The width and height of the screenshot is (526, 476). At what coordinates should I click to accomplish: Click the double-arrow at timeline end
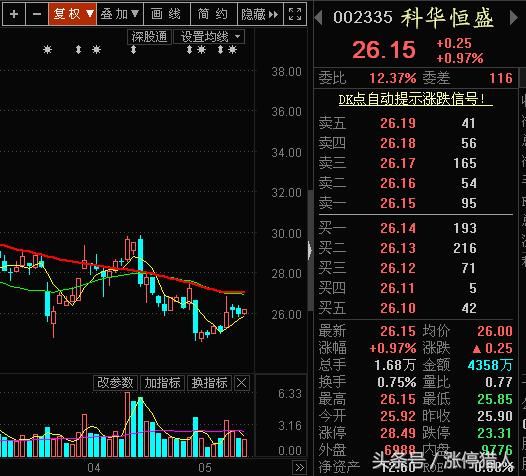300,467
